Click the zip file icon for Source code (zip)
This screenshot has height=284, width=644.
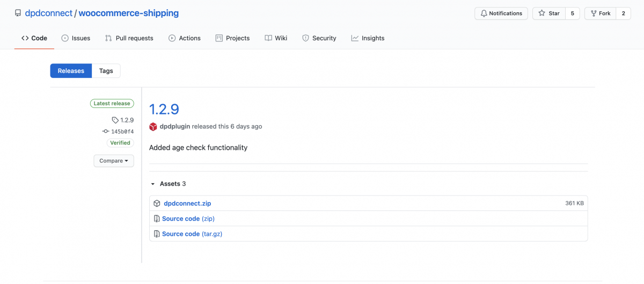tap(157, 219)
